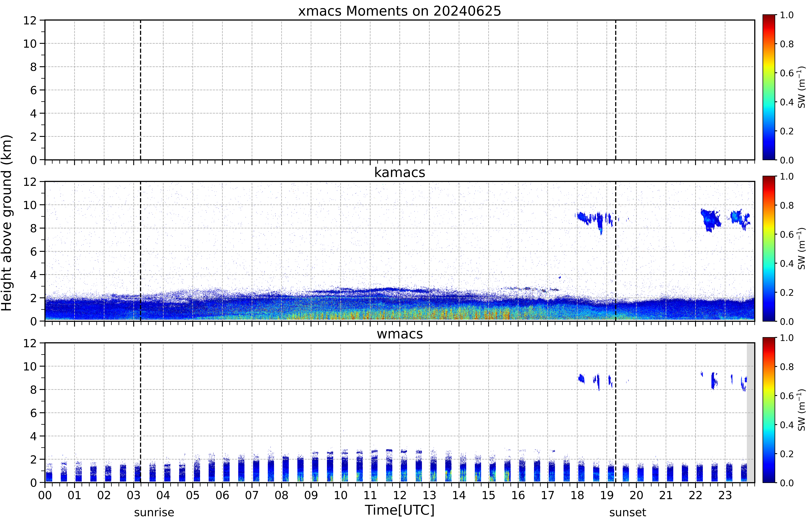Click the '12' height tick of wmacs panel
The height and width of the screenshot is (524, 812).
(x=30, y=343)
